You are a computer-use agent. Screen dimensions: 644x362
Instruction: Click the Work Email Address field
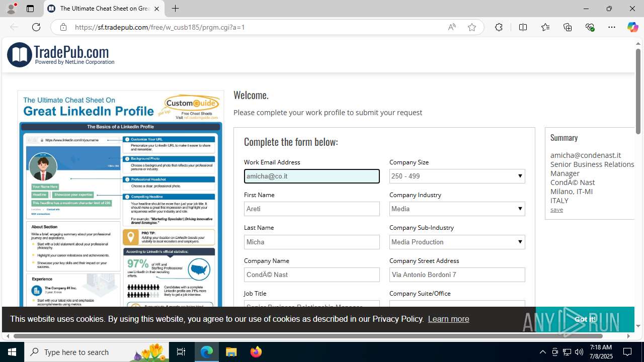312,176
